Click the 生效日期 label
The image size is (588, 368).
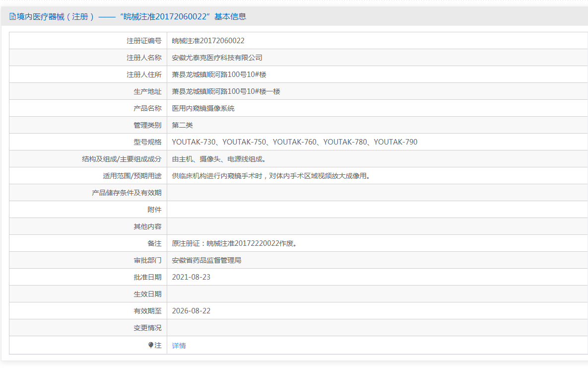[x=147, y=294]
